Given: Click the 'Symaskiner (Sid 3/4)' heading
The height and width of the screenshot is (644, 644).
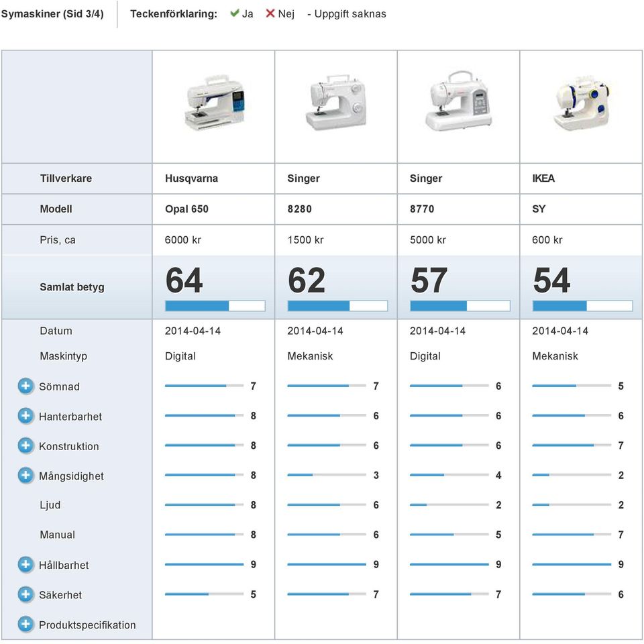Looking at the screenshot, I should 52,13.
